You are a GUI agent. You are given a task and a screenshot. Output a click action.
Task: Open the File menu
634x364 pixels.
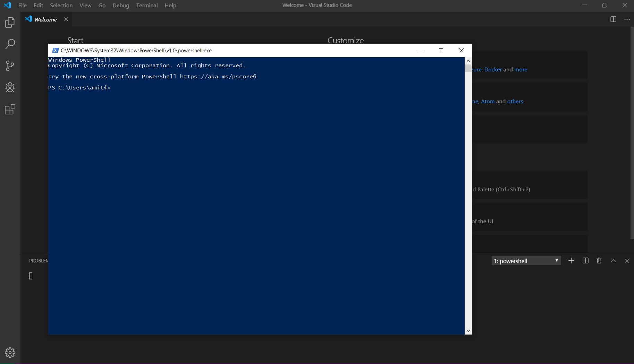23,5
